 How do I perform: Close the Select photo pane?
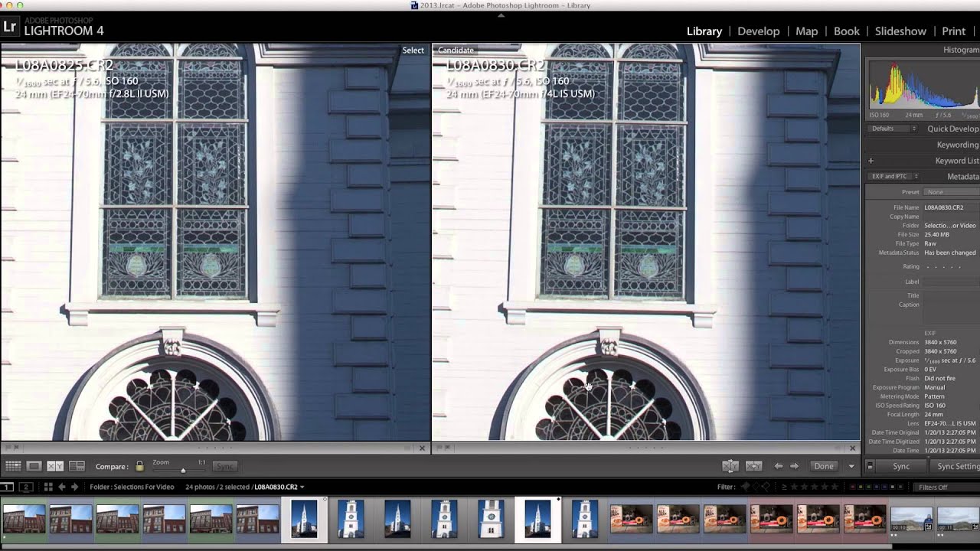422,448
